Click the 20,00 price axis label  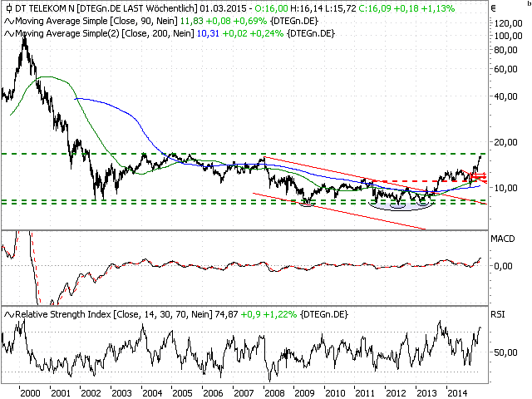[505, 142]
